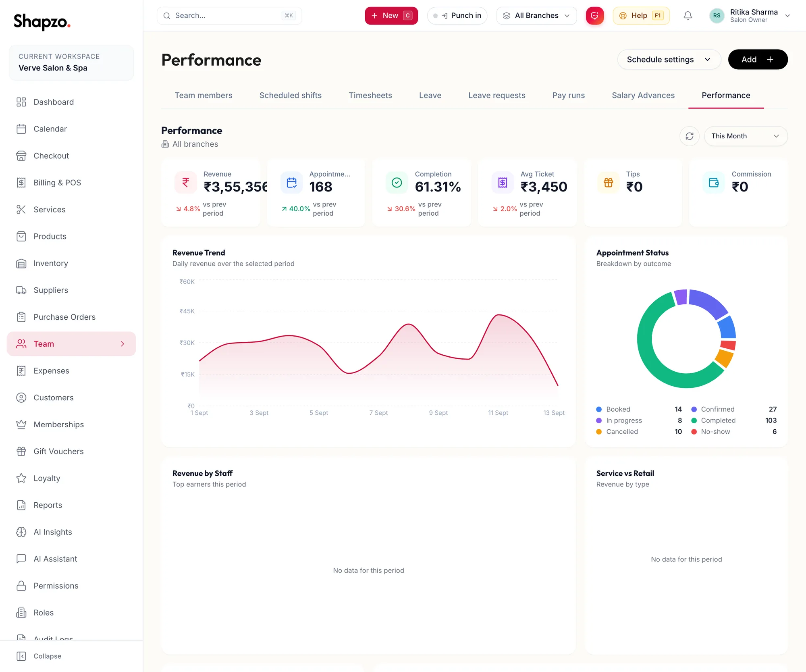Open Ritika Sharma account menu
This screenshot has height=672, width=806.
(x=750, y=16)
